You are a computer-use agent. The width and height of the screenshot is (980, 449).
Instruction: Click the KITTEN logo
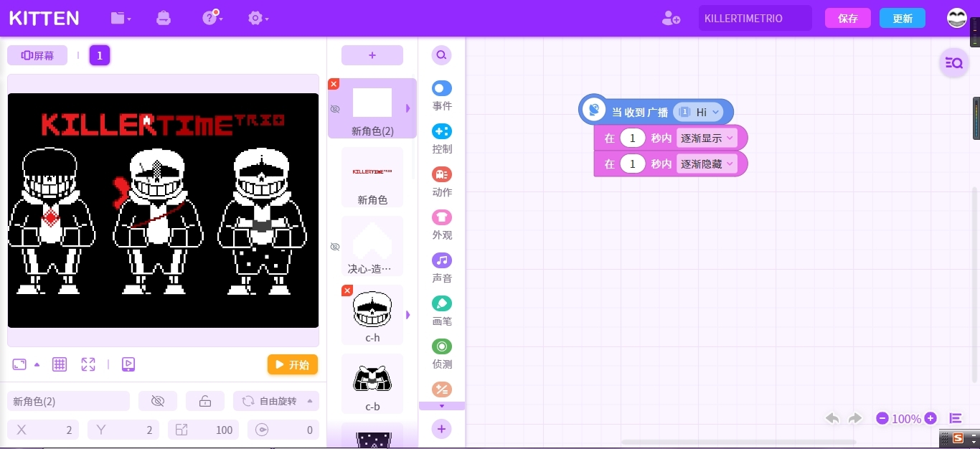tap(44, 18)
